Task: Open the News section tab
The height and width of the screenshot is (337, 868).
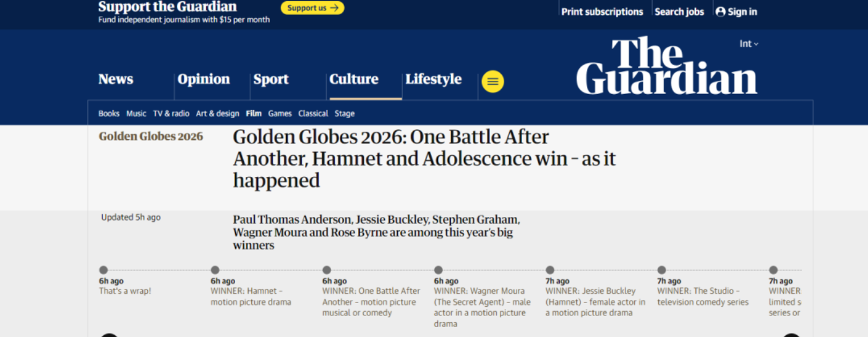Action: point(116,79)
